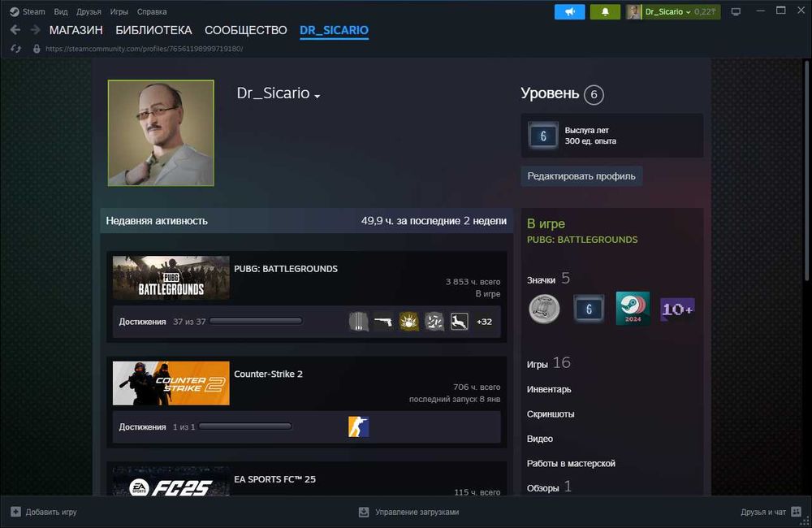
Task: Open the Игры menu
Action: point(119,11)
